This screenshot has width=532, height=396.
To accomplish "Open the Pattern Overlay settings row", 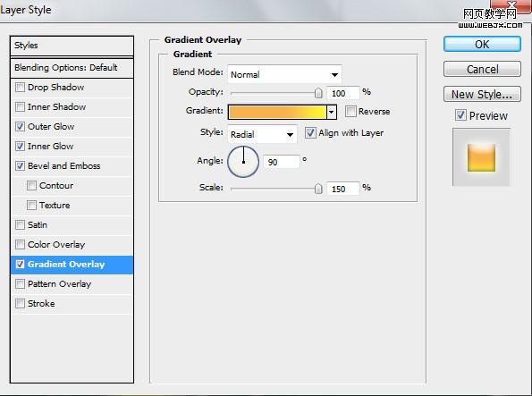I will coord(72,283).
